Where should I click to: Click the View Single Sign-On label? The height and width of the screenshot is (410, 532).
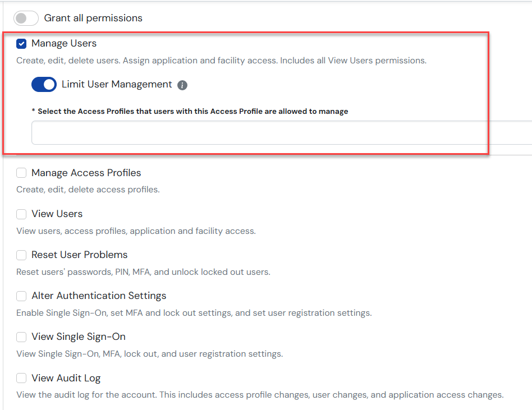(78, 337)
